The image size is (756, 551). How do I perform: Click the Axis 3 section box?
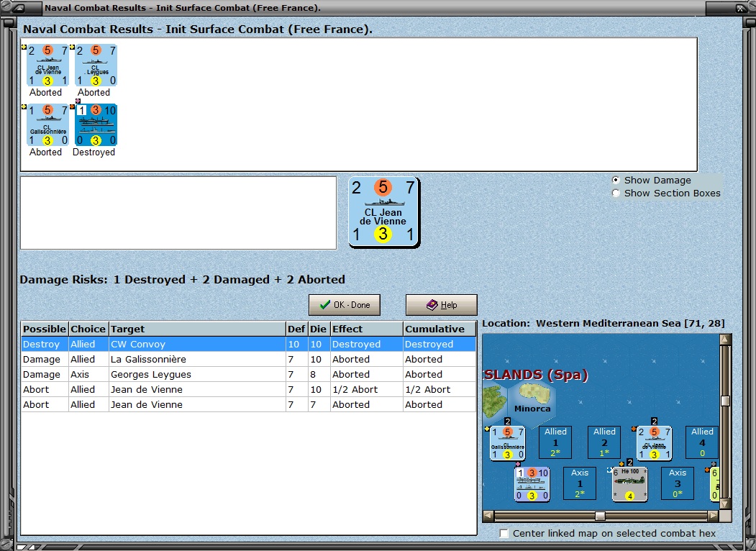coord(678,483)
